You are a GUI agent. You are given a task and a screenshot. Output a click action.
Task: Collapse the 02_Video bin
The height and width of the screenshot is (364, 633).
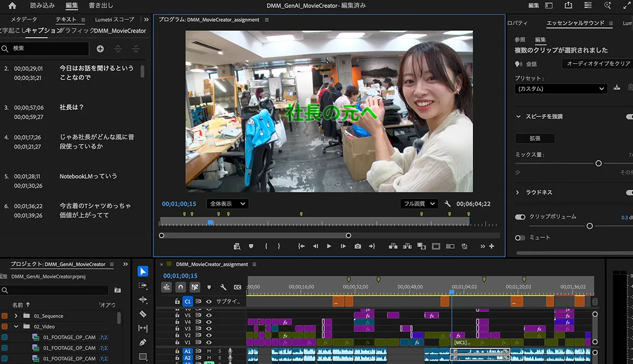(x=16, y=327)
